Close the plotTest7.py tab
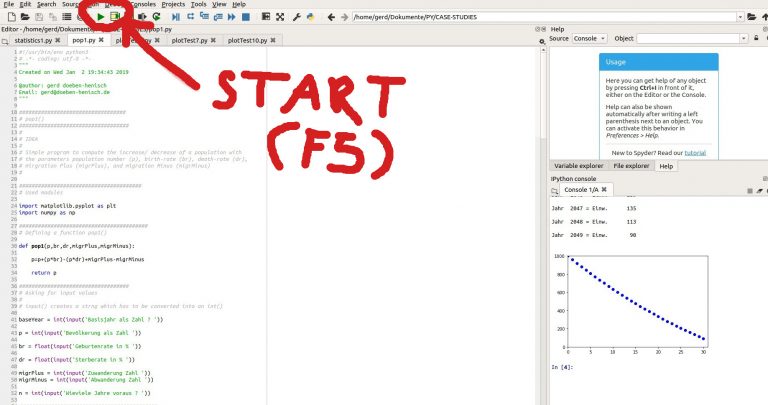This screenshot has height=405, width=768. (213, 40)
